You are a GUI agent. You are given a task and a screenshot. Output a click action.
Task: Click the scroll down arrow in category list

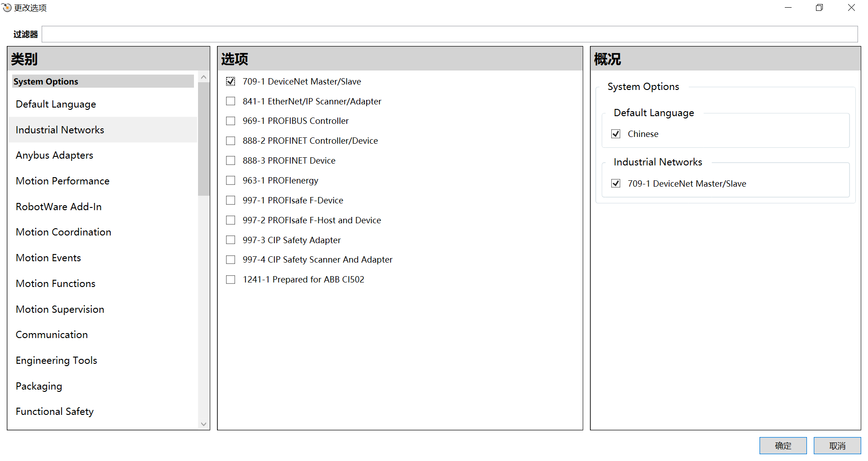(203, 424)
